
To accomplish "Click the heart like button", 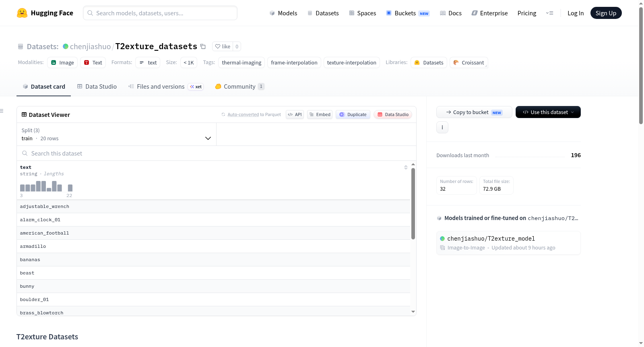I will pyautogui.click(x=223, y=46).
